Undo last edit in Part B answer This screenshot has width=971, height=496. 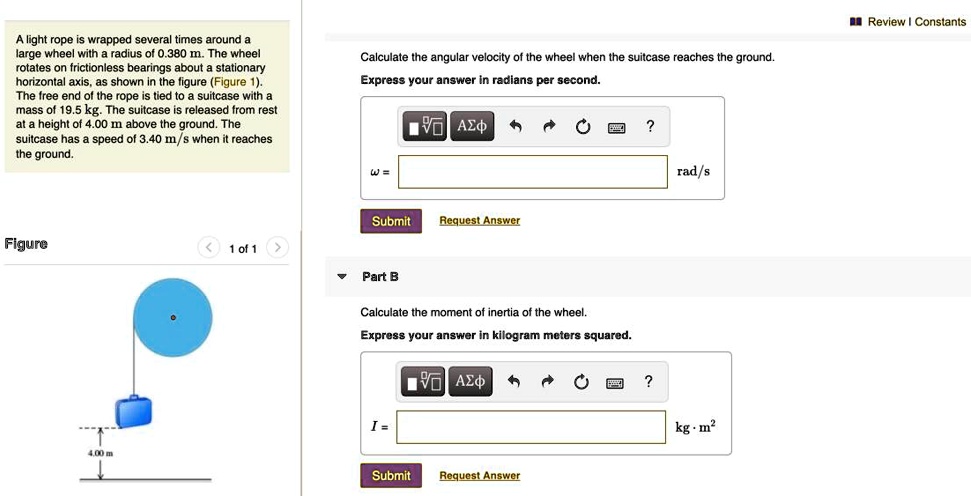516,382
